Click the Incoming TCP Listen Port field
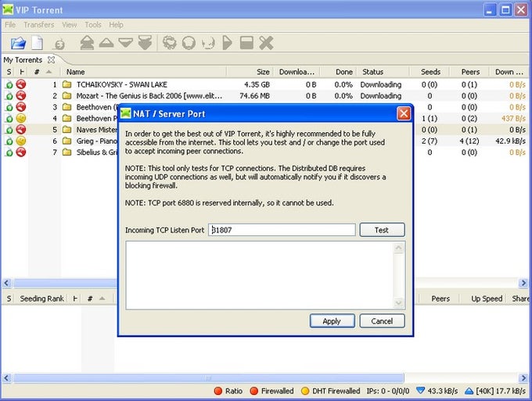The image size is (532, 401). pos(282,230)
